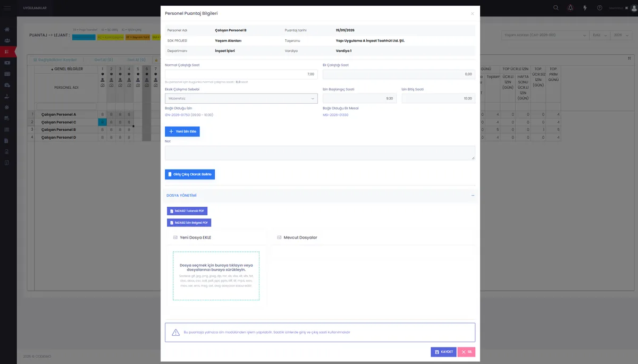Collapse the Dosya Yönetimi section

coord(473,196)
